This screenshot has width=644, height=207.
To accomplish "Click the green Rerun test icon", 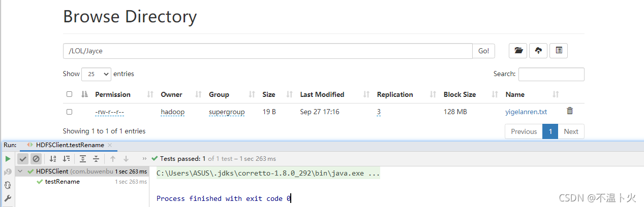I will point(8,159).
